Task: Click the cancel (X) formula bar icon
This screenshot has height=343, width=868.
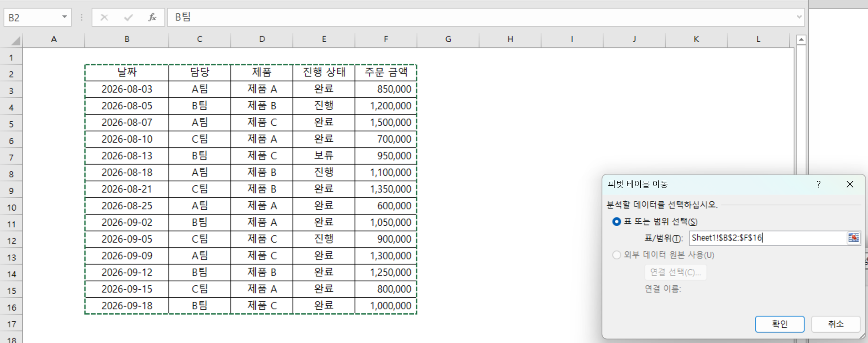Action: coord(104,17)
